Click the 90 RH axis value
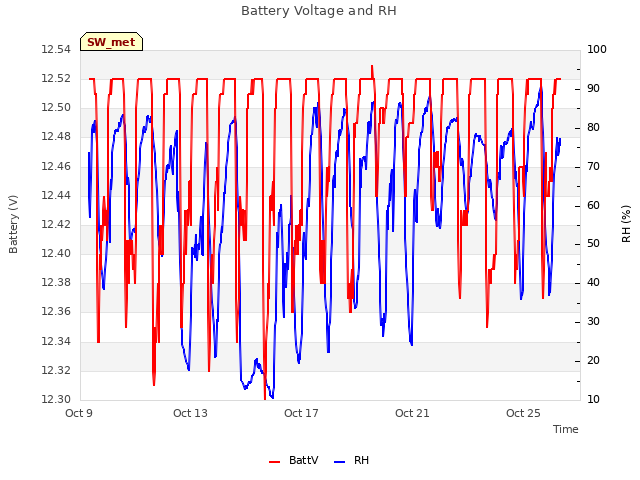Viewport: 640px width, 480px height. tap(593, 89)
